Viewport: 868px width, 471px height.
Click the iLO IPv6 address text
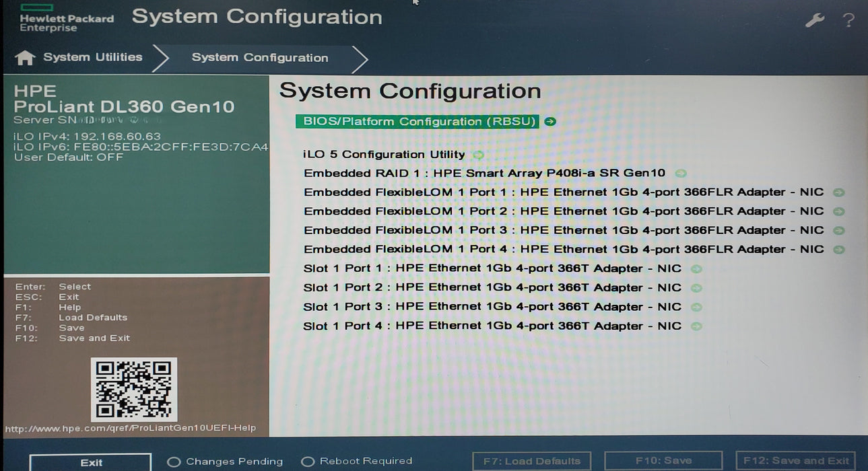click(141, 147)
